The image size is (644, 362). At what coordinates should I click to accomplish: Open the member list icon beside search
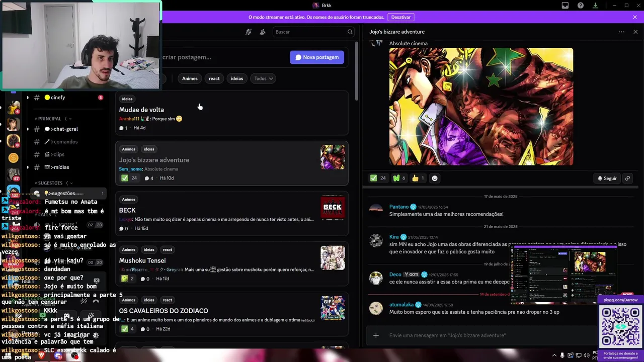coord(263,32)
